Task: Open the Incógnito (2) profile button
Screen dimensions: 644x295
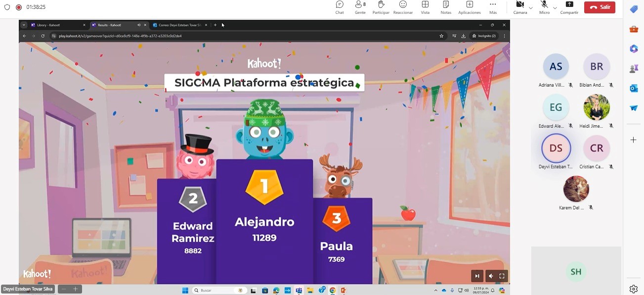Action: pos(484,36)
